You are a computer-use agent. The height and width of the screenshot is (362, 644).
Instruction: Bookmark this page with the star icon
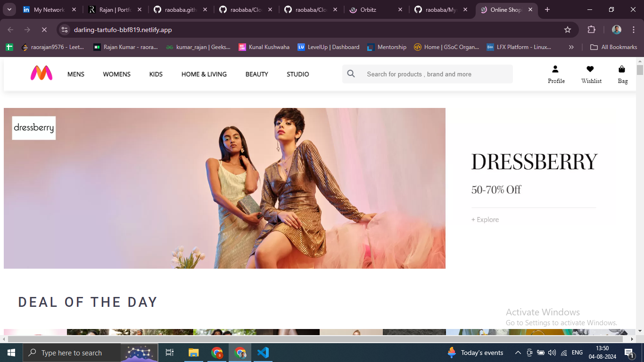tap(567, 29)
